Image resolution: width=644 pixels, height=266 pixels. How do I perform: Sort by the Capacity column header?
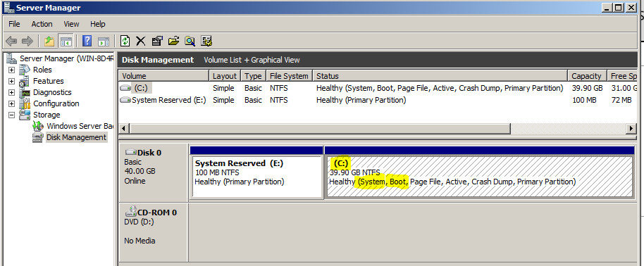(x=586, y=76)
